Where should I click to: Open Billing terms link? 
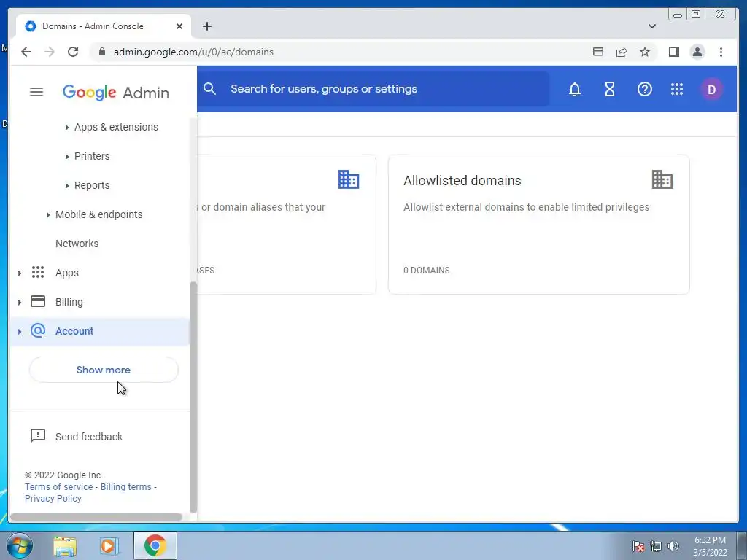click(x=125, y=486)
